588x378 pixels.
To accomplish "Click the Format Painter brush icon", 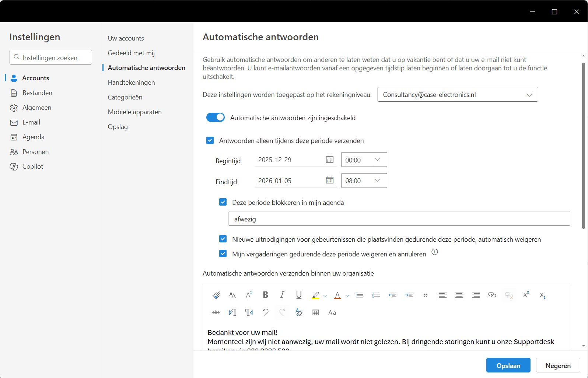I will (x=216, y=295).
